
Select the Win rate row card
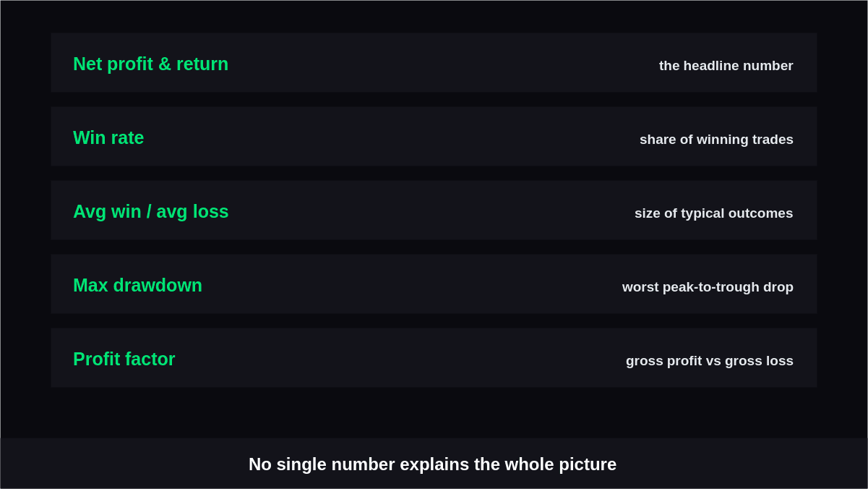click(x=434, y=136)
